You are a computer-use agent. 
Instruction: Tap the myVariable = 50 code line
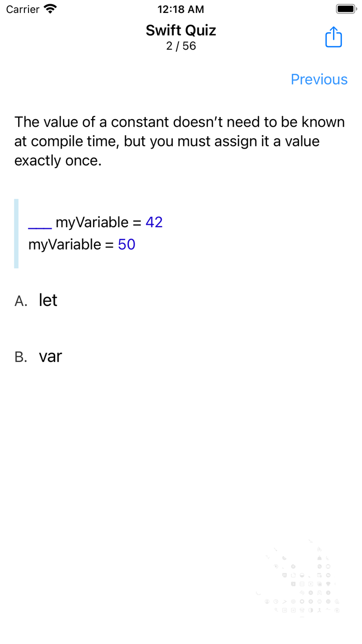click(83, 244)
